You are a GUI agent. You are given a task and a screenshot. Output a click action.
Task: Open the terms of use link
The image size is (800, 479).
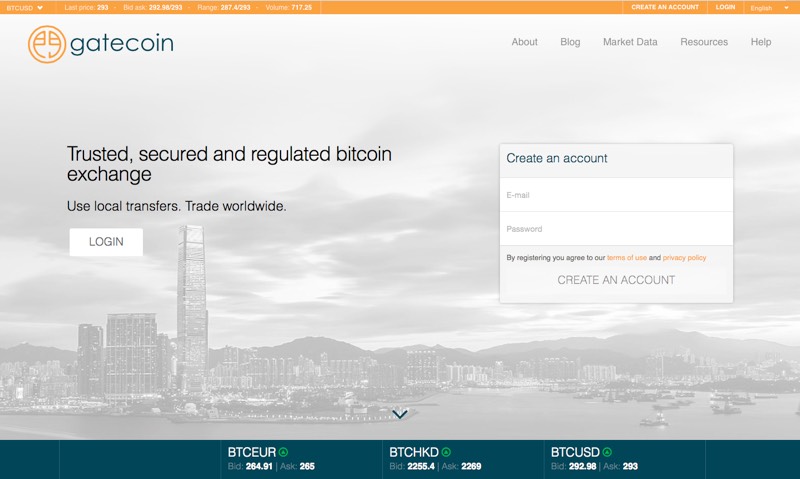point(627,258)
